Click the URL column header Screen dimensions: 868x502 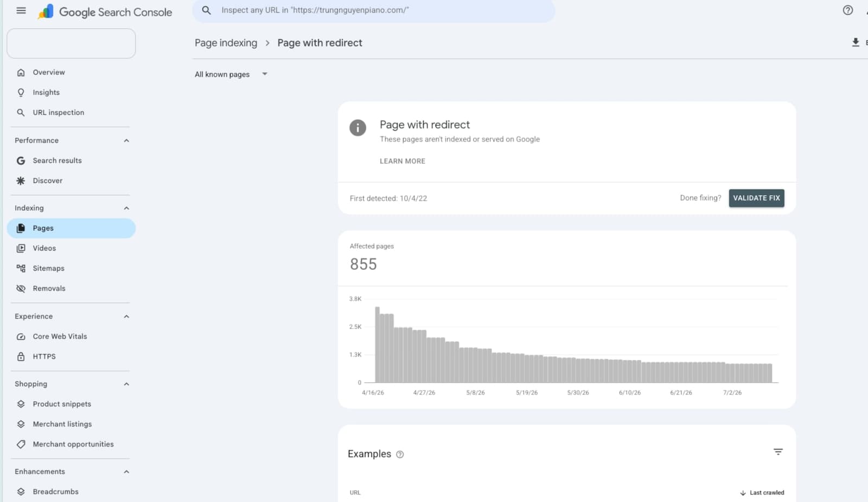[x=355, y=493]
